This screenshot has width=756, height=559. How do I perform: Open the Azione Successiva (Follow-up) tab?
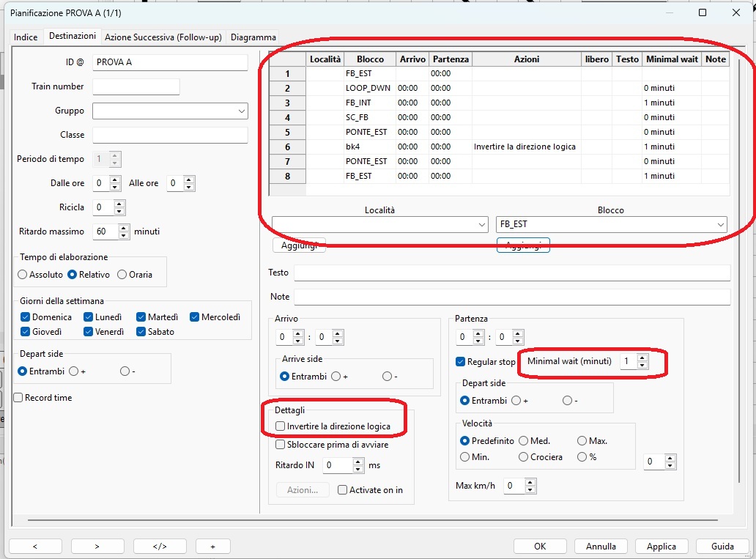point(163,37)
